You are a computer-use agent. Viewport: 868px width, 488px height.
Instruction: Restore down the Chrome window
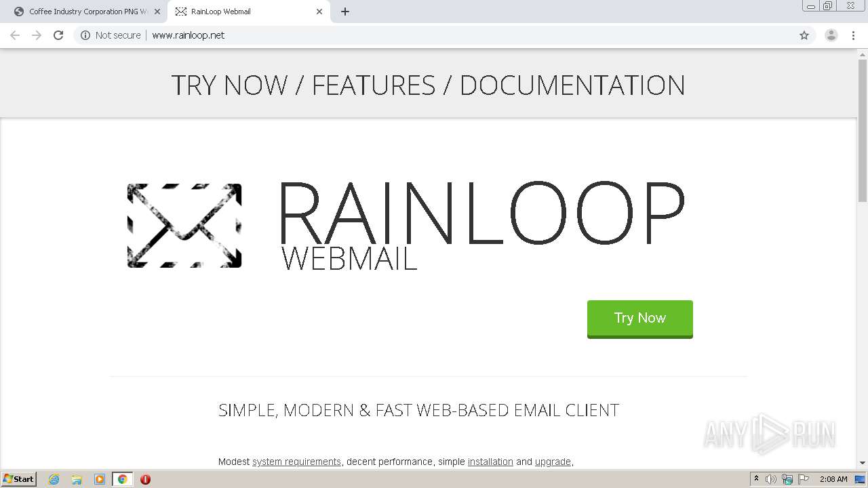tap(827, 6)
